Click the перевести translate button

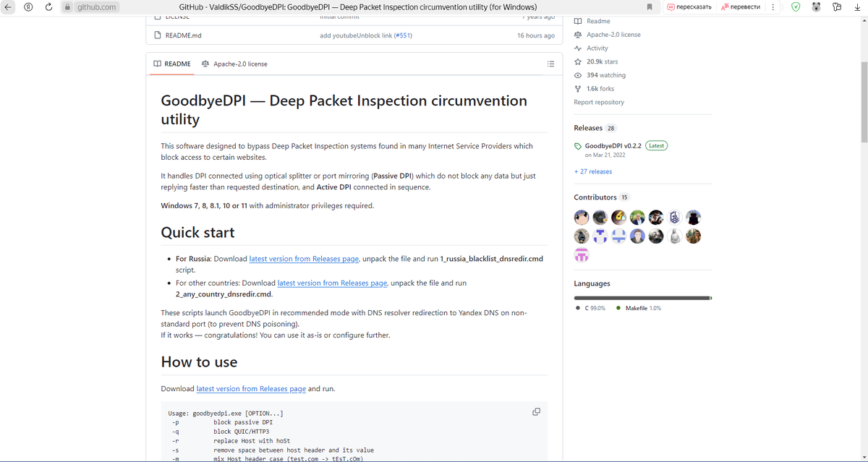point(741,7)
